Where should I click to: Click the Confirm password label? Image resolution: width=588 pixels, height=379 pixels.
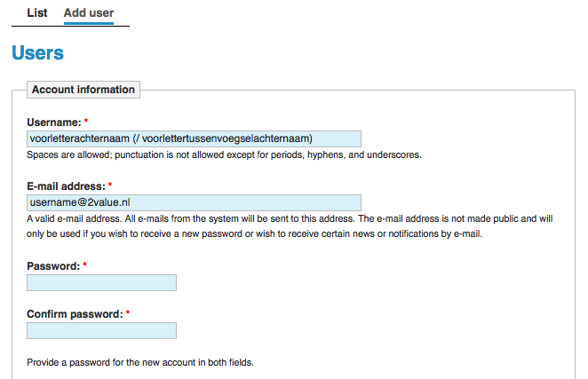[75, 314]
